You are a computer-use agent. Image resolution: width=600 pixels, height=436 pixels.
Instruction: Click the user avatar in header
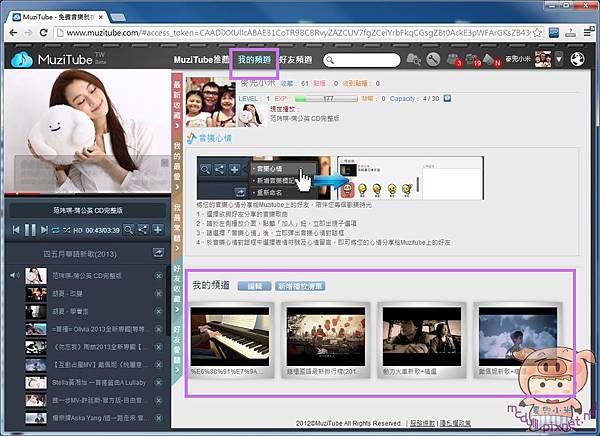pyautogui.click(x=543, y=59)
